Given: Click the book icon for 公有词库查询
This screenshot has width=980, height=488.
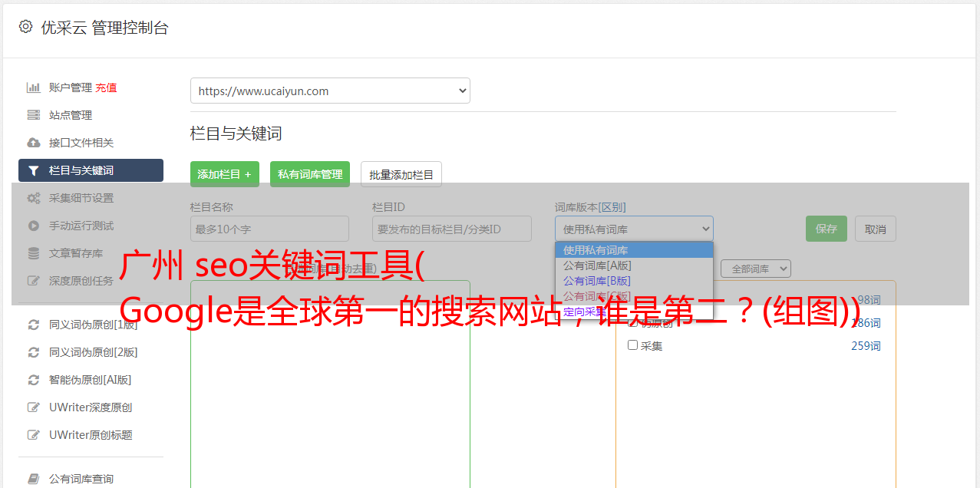Looking at the screenshot, I should [34, 479].
